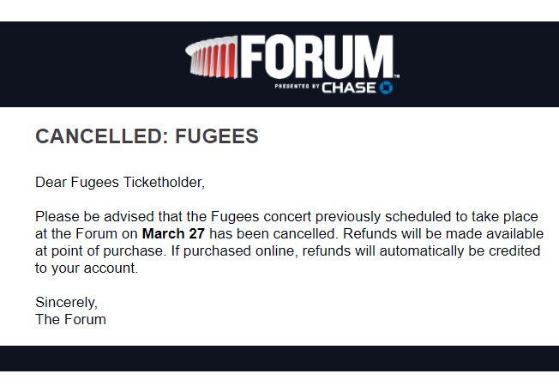Select the 'CANCELLED: FUGEES' heading
The height and width of the screenshot is (392, 559).
coord(147,137)
